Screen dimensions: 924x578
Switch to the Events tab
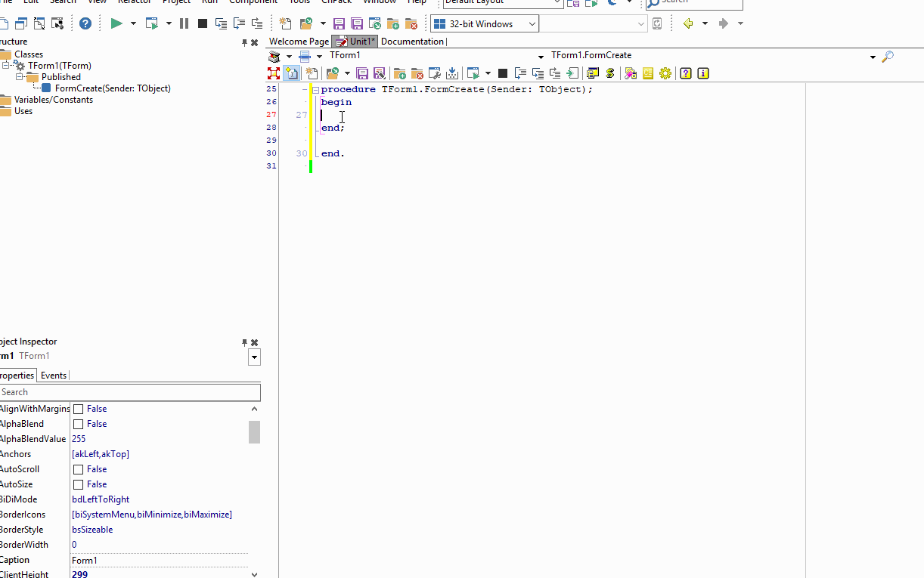[53, 376]
